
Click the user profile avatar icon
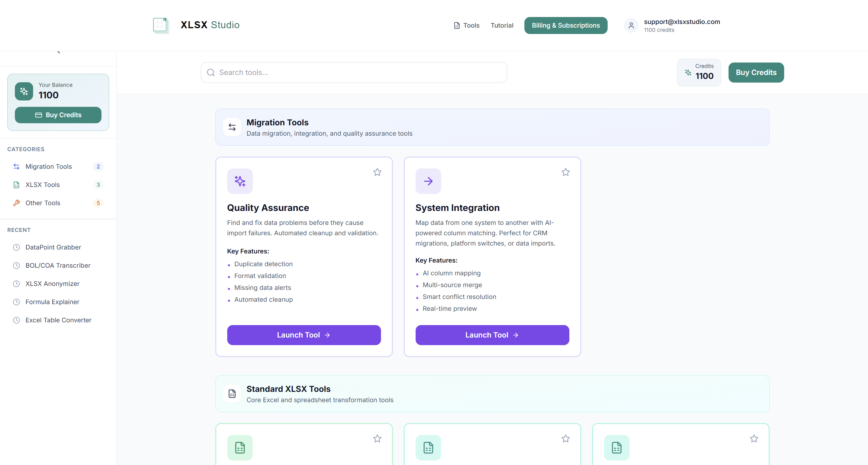click(x=631, y=25)
